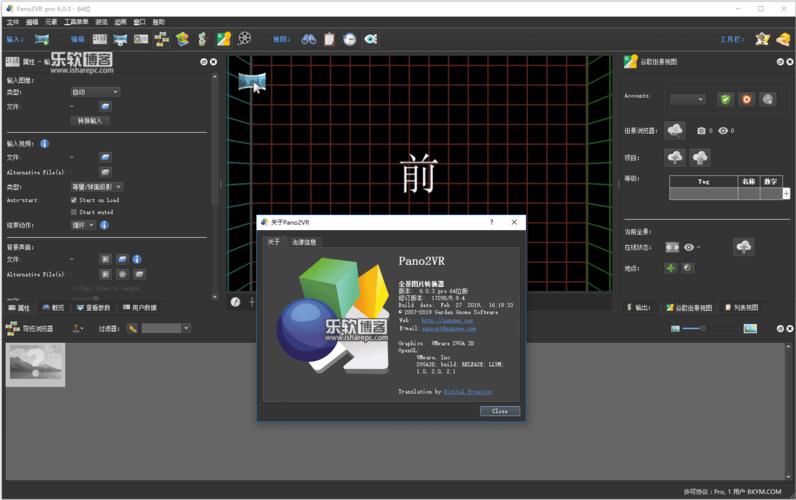Open the 结束动作 循环 dropdown

pyautogui.click(x=83, y=225)
